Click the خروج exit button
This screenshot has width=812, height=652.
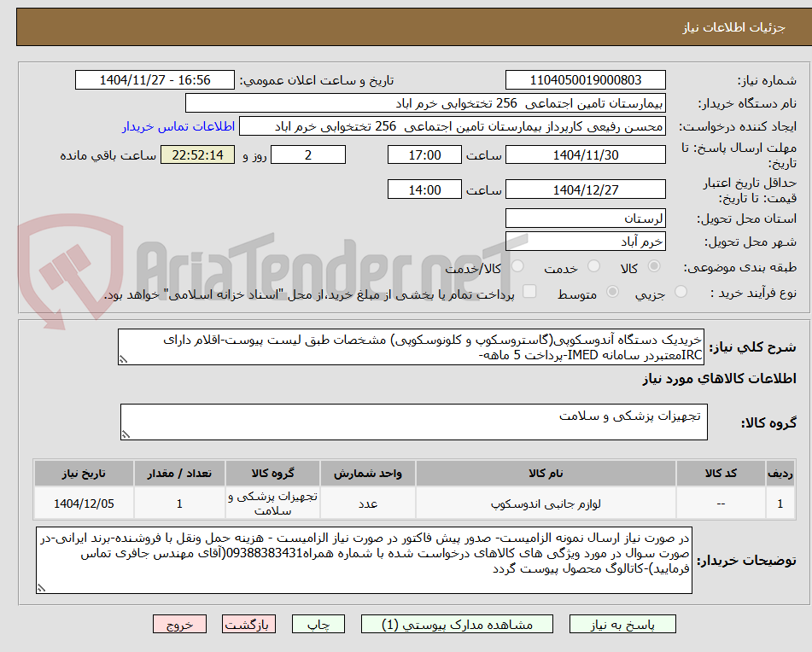179,624
